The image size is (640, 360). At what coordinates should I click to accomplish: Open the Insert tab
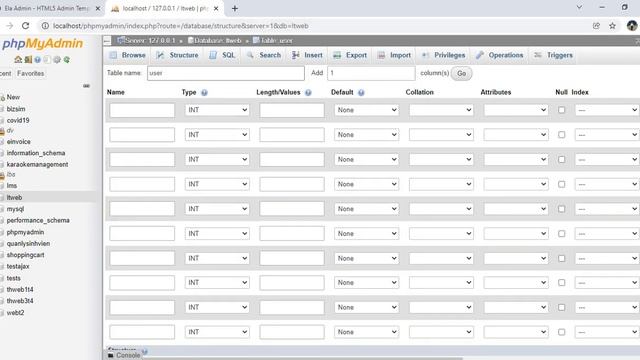coord(307,55)
